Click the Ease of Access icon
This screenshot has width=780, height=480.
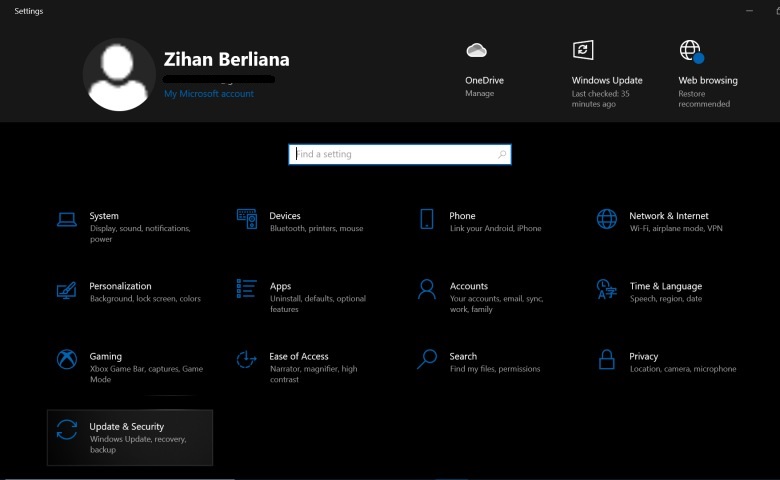247,360
